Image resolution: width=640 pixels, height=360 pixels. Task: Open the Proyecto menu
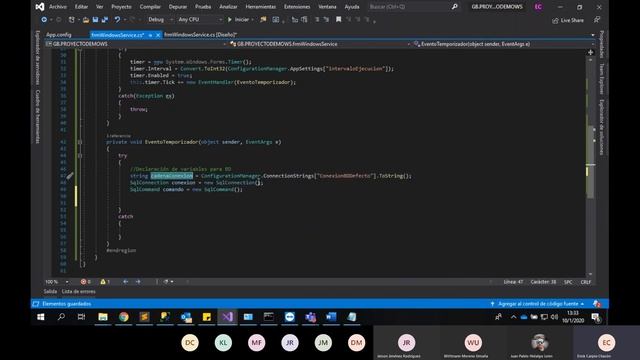click(x=121, y=7)
